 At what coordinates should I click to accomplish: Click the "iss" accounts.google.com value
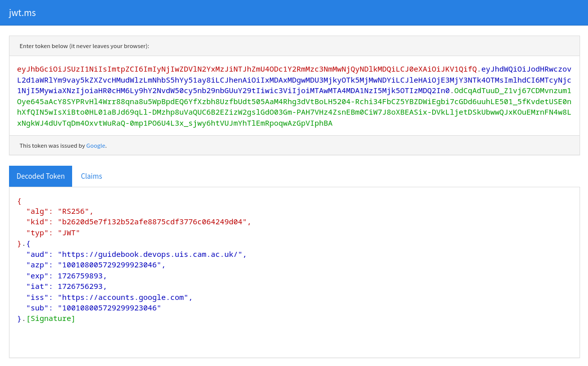[x=124, y=297]
